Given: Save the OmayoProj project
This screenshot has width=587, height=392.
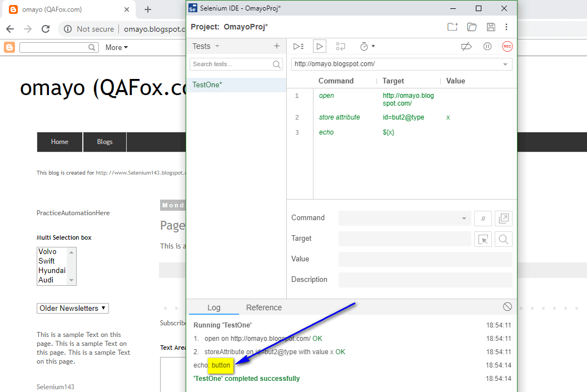Looking at the screenshot, I should pos(490,27).
